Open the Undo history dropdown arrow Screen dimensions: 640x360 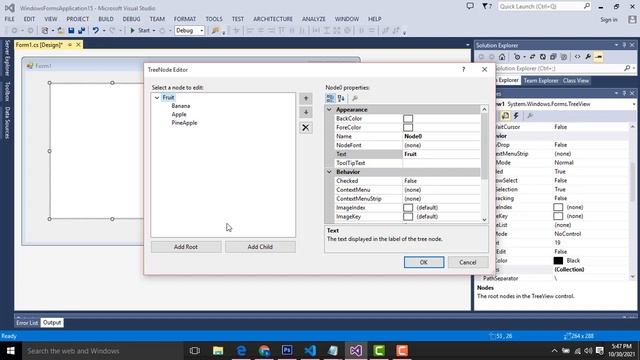[104, 31]
